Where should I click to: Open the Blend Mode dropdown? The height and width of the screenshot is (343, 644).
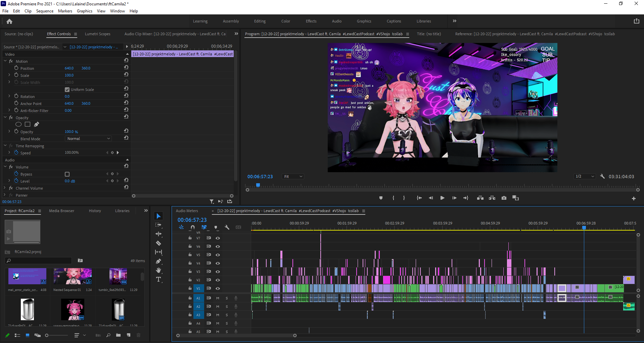(x=88, y=139)
